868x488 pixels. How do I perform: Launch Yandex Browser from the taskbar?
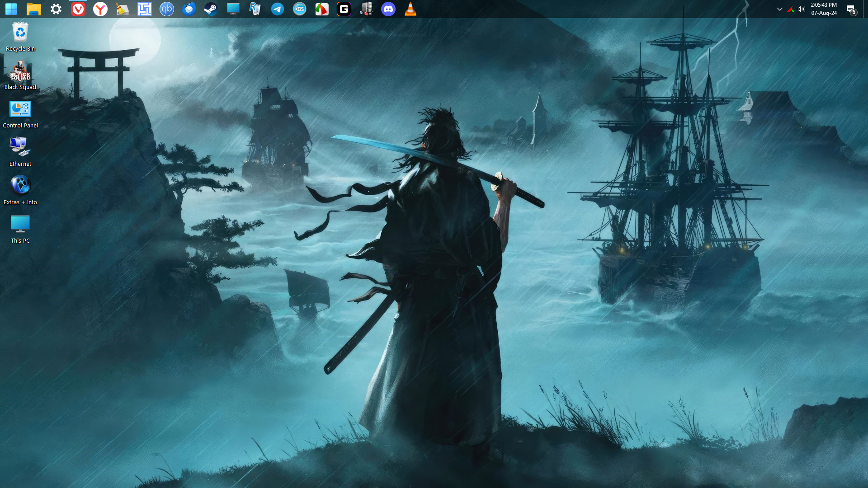click(100, 9)
